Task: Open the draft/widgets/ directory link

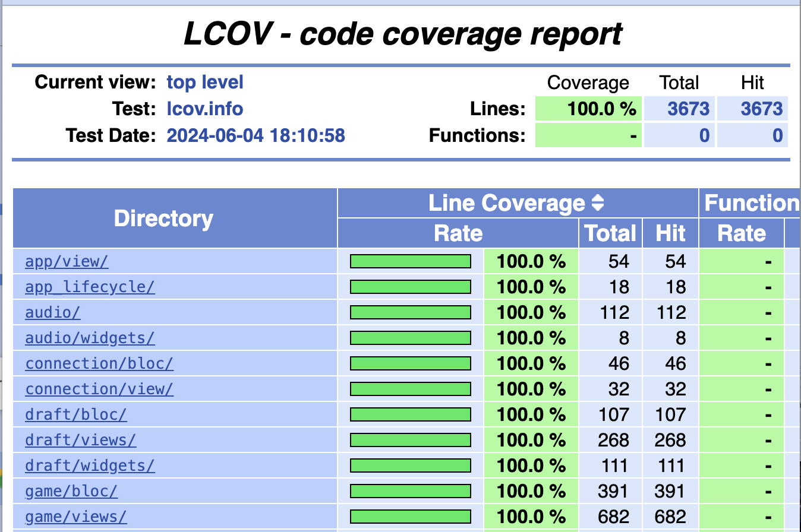Action: coord(90,465)
